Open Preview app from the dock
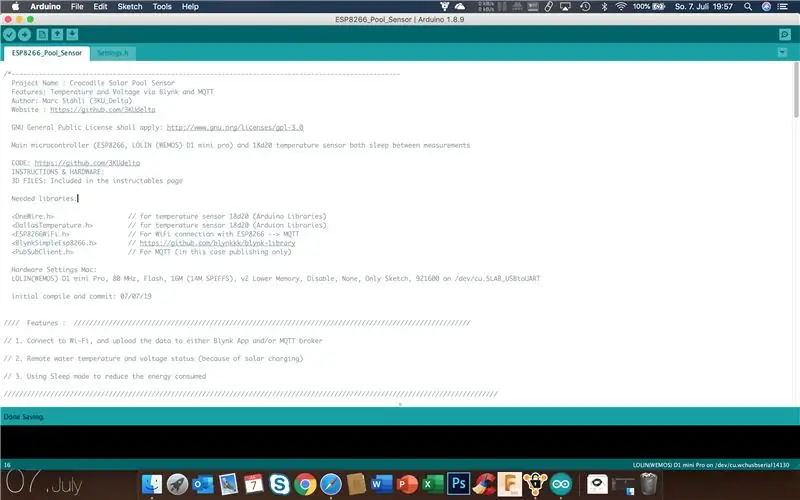Screen dimensions: 800x500 point(228,484)
